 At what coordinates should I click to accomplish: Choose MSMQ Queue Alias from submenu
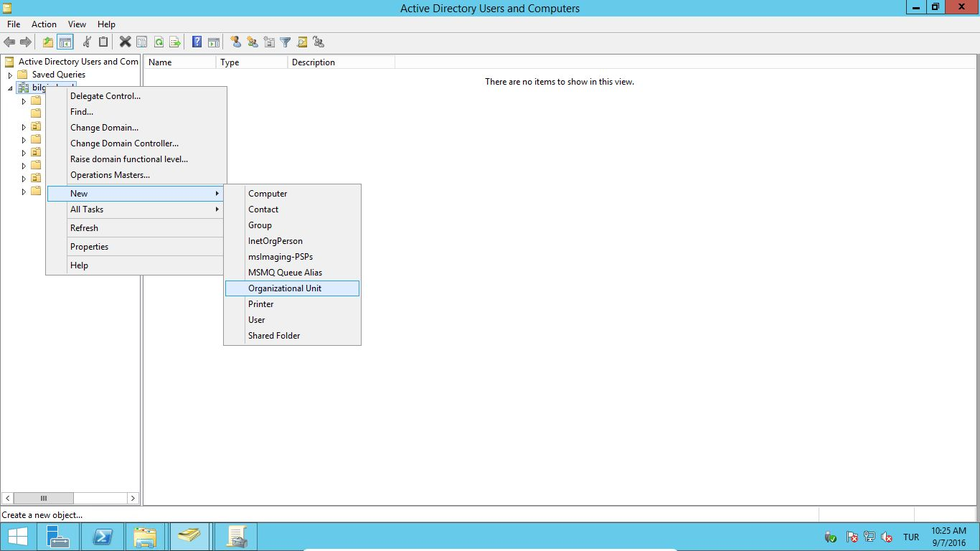click(292, 273)
